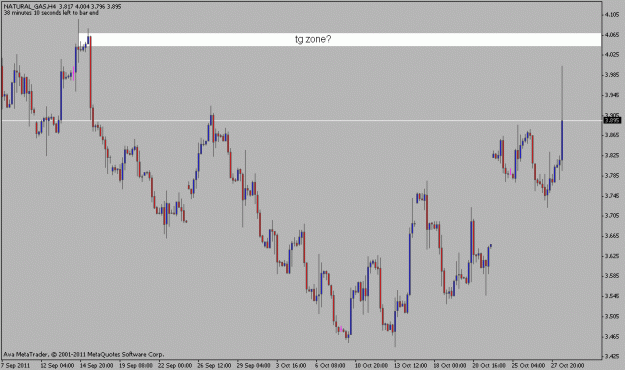The width and height of the screenshot is (625, 370).
Task: Click the 3.785 price axis label
Action: pos(612,175)
